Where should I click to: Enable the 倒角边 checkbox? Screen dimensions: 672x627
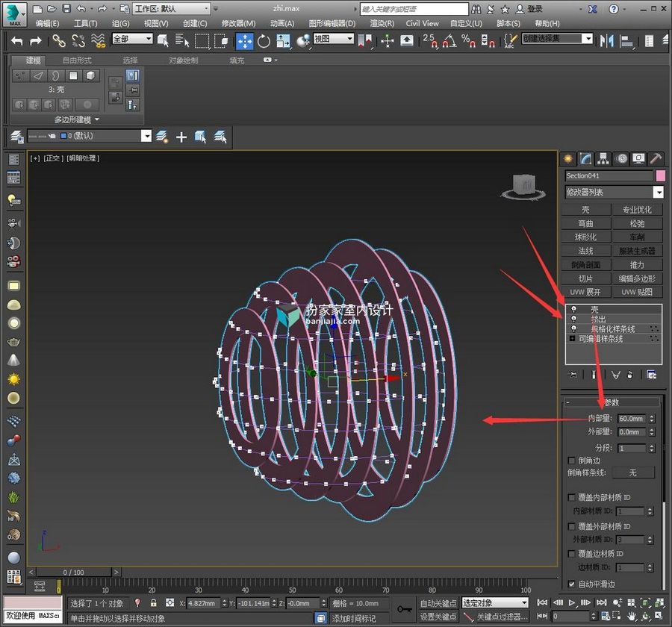pyautogui.click(x=571, y=461)
